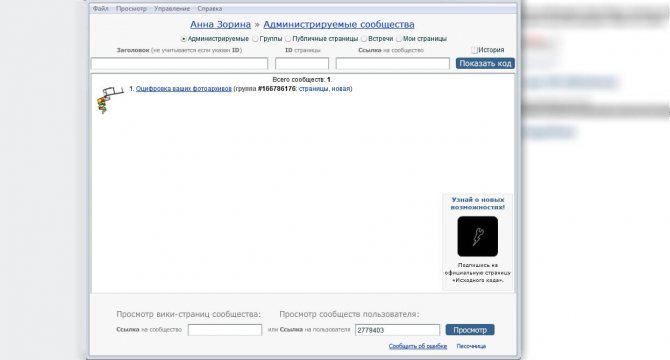Open the Оцифровка ваших фотоархивов community link
Image resolution: width=670 pixels, height=360 pixels.
184,89
